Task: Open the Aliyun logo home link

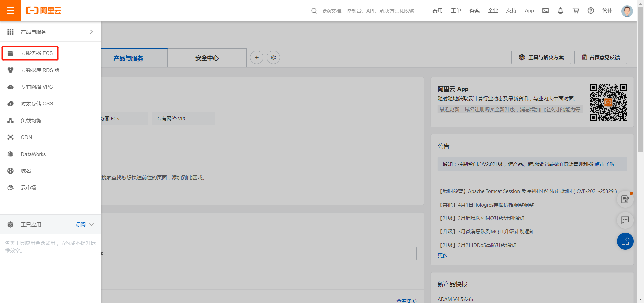Action: click(x=44, y=11)
